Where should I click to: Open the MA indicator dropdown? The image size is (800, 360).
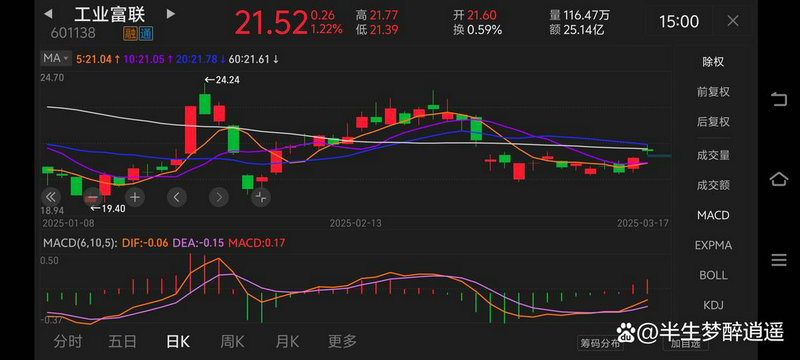(56, 58)
